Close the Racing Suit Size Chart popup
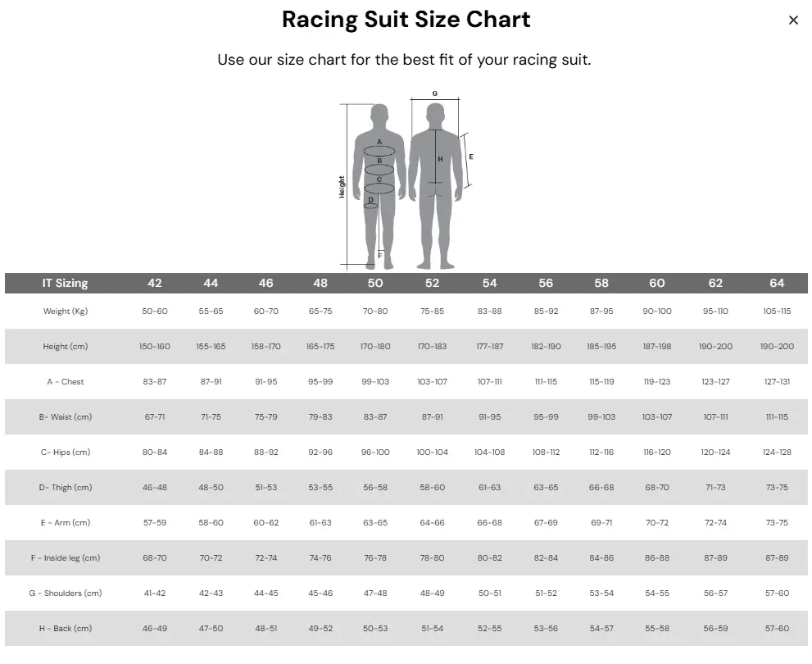 click(793, 20)
